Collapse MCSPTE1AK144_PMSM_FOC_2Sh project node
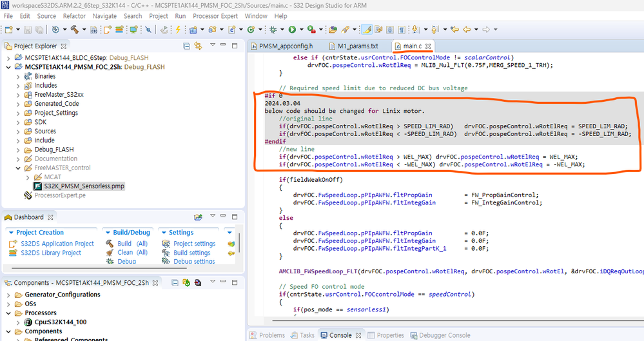Screen dimensions: 644x341 coord(8,67)
